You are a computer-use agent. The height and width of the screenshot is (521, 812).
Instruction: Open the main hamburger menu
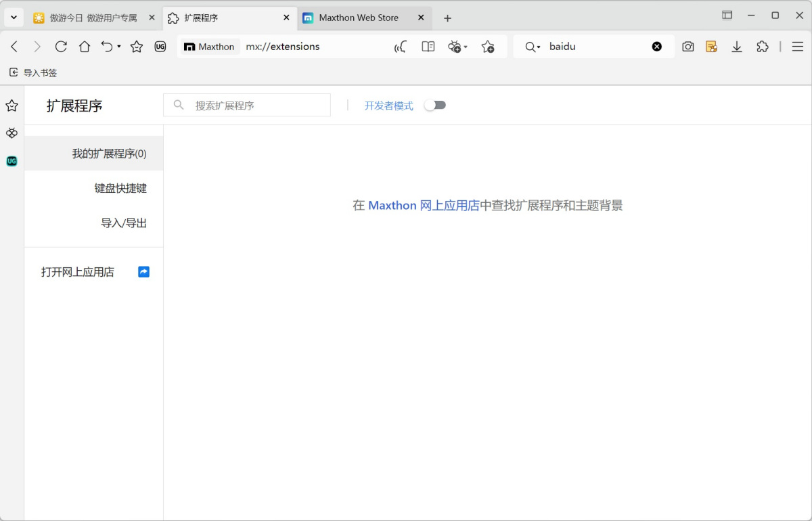[798, 47]
